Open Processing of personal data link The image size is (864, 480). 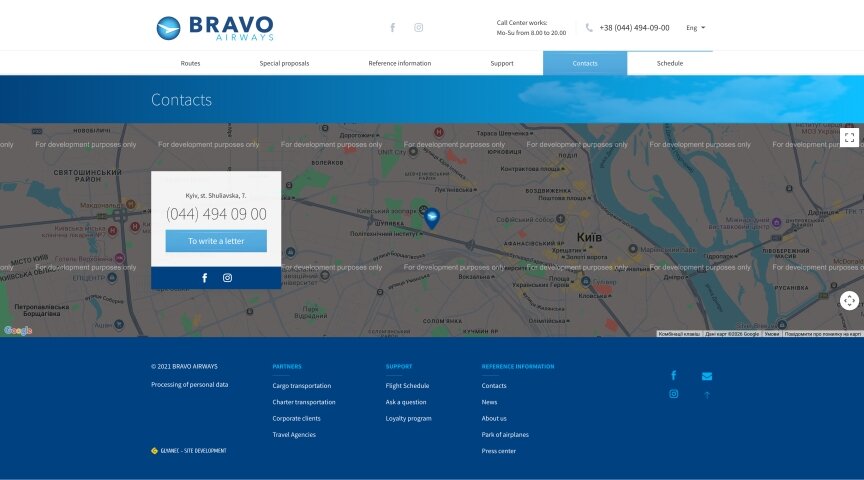pyautogui.click(x=190, y=385)
